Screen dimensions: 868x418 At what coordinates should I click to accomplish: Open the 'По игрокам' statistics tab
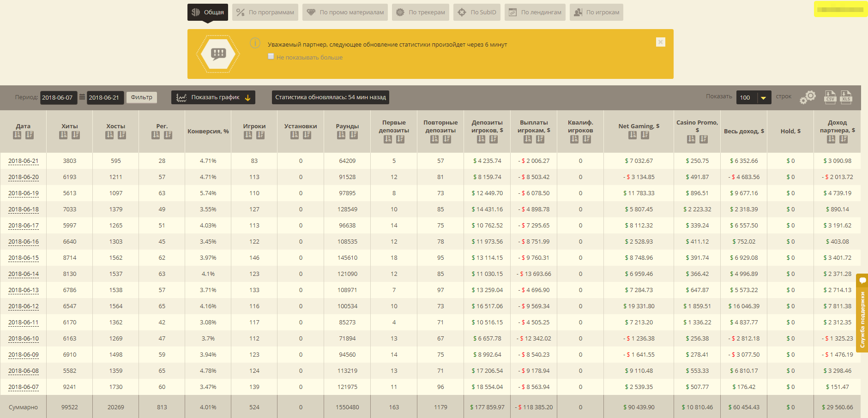click(x=597, y=12)
